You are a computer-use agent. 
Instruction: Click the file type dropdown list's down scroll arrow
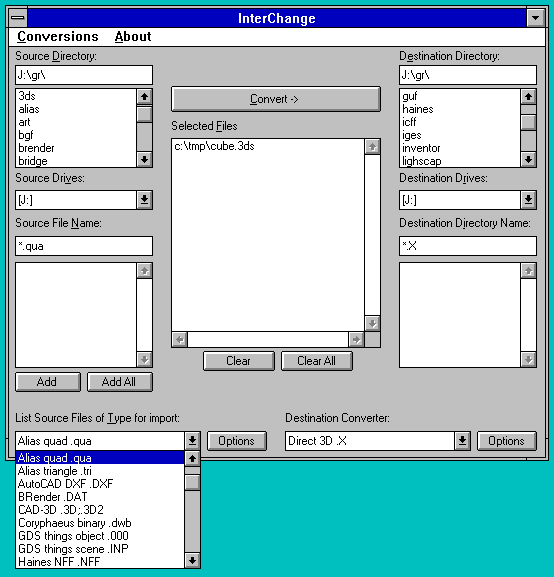point(192,560)
